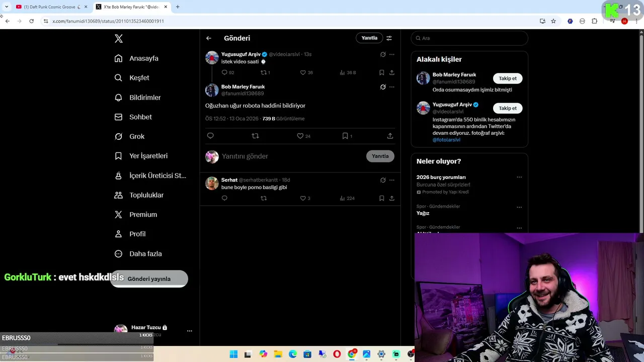Share the istek video saati post
Screen dimensions: 644x362
[x=392, y=72]
